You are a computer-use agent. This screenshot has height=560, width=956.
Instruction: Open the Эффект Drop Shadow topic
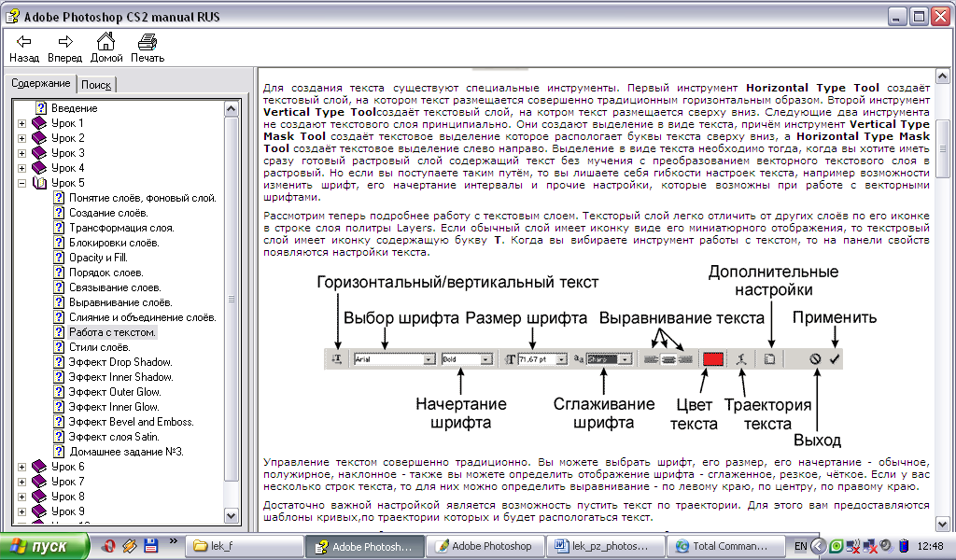point(120,362)
